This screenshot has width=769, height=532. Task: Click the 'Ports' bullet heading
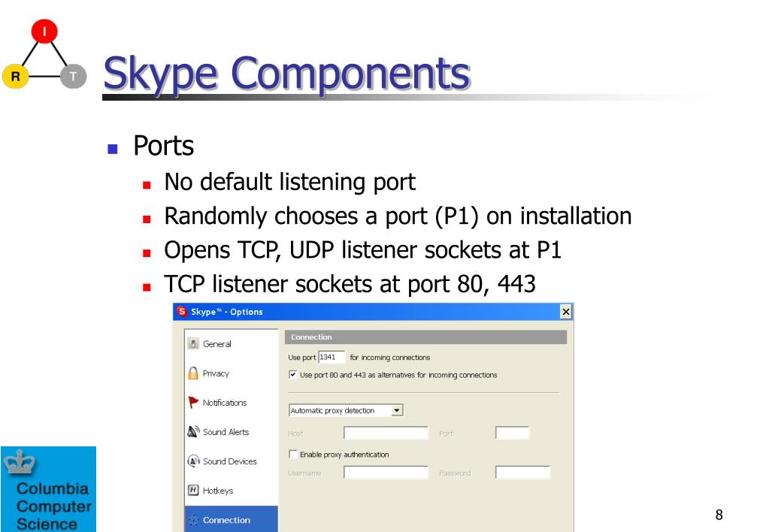(163, 146)
